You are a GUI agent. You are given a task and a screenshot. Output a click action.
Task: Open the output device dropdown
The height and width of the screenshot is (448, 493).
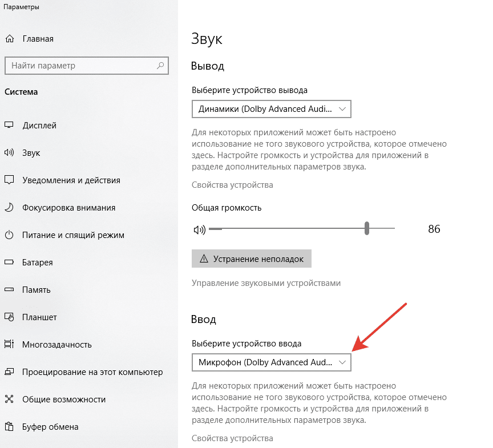point(271,108)
